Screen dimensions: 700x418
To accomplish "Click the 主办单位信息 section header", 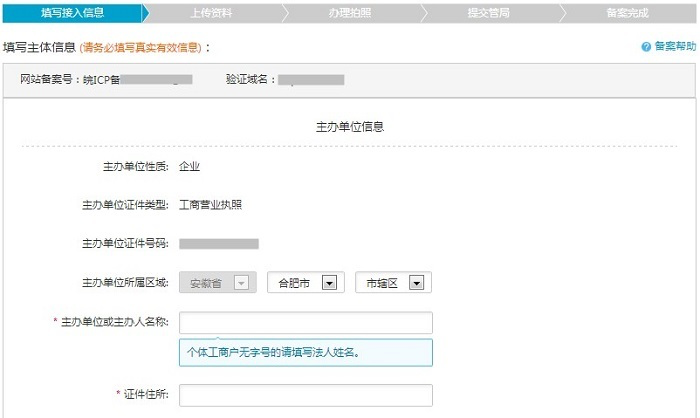I will point(350,127).
